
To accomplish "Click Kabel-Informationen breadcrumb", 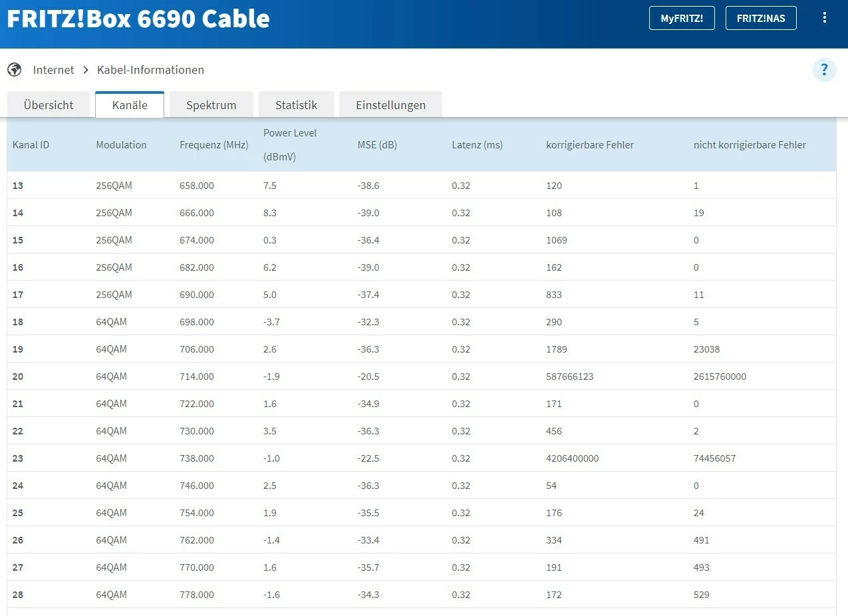I will click(150, 70).
